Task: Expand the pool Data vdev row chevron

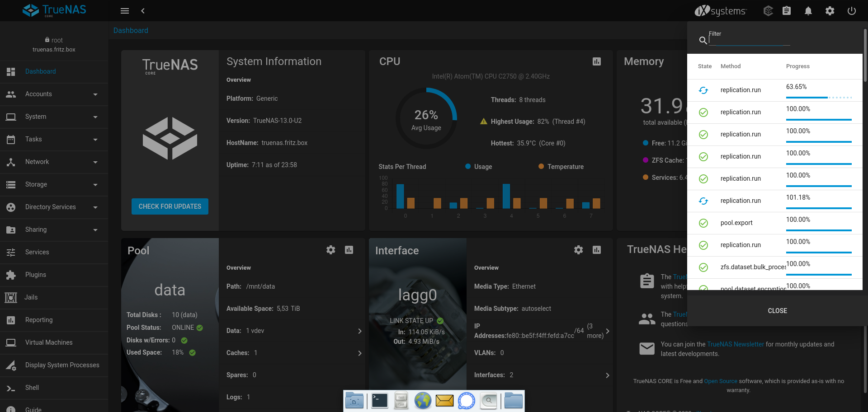Action: [x=360, y=331]
